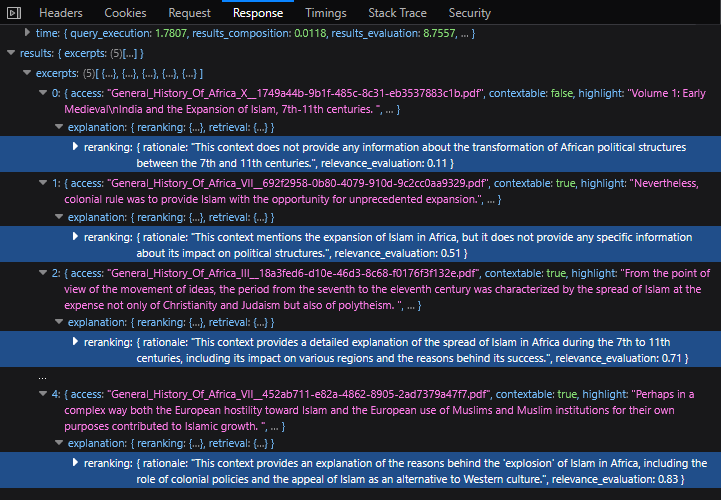Collapse explanation under excerpt 4

(x=59, y=443)
